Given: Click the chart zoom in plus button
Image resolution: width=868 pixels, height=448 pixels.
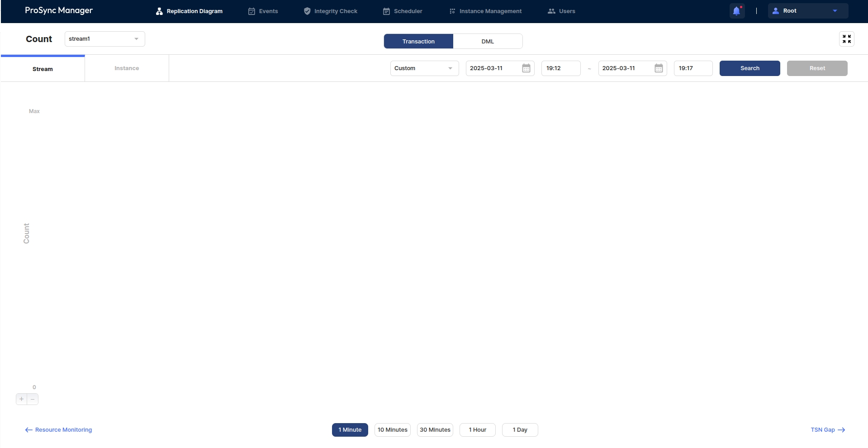Looking at the screenshot, I should 21,399.
